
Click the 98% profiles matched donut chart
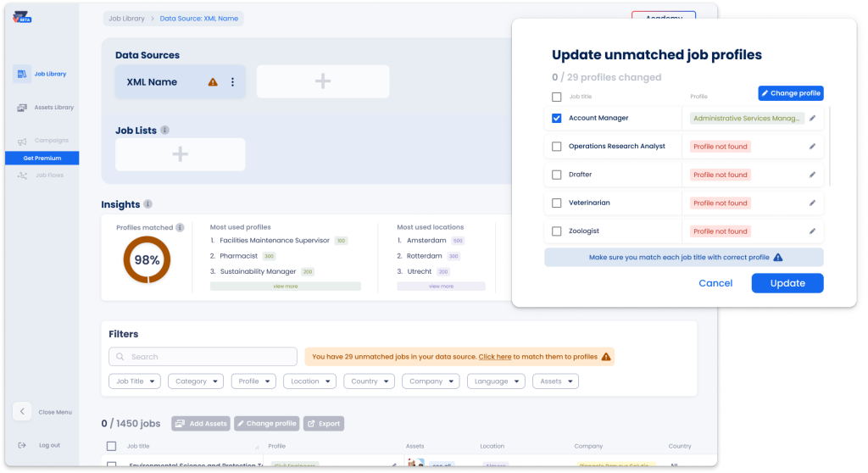[x=147, y=260]
